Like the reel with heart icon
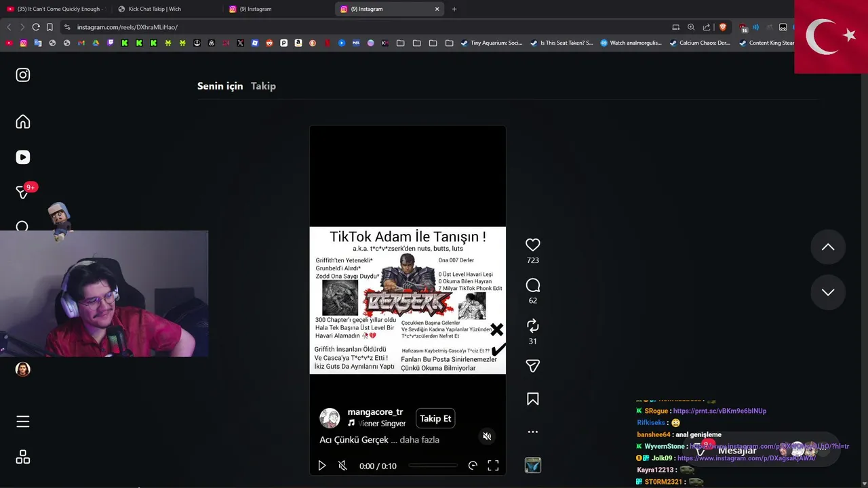Viewport: 868px width, 488px height. tap(533, 245)
